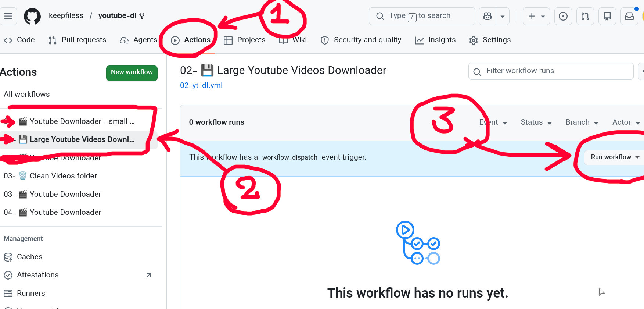Switch to the Pull requests tab
The width and height of the screenshot is (644, 309).
[x=77, y=40]
